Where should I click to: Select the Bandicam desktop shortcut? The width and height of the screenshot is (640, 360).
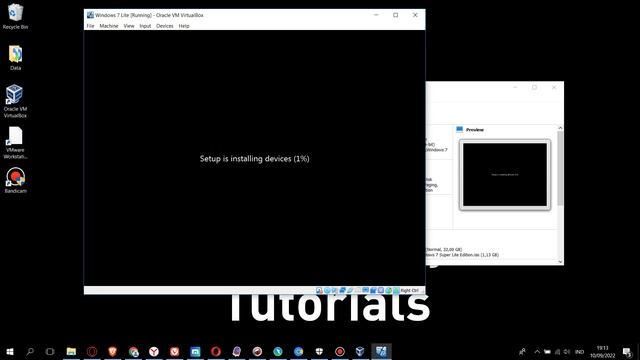point(15,180)
